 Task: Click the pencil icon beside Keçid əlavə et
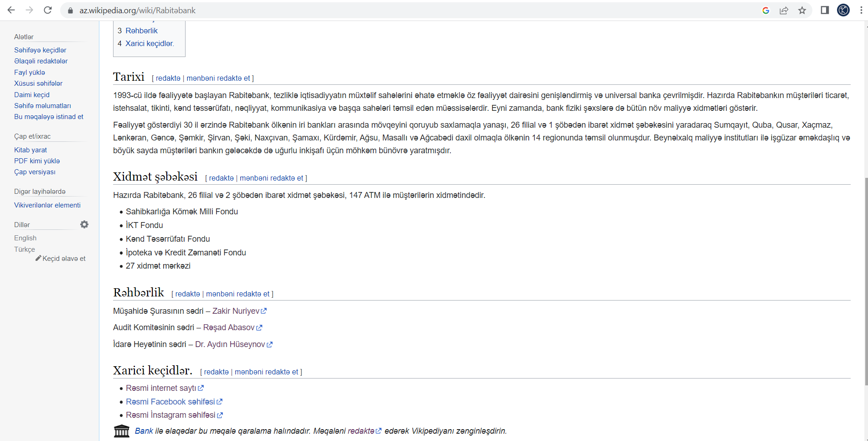pos(38,258)
